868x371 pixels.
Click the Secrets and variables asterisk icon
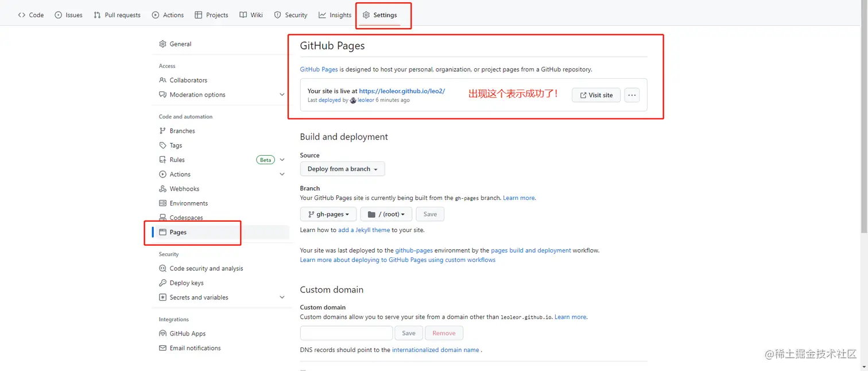(x=162, y=297)
